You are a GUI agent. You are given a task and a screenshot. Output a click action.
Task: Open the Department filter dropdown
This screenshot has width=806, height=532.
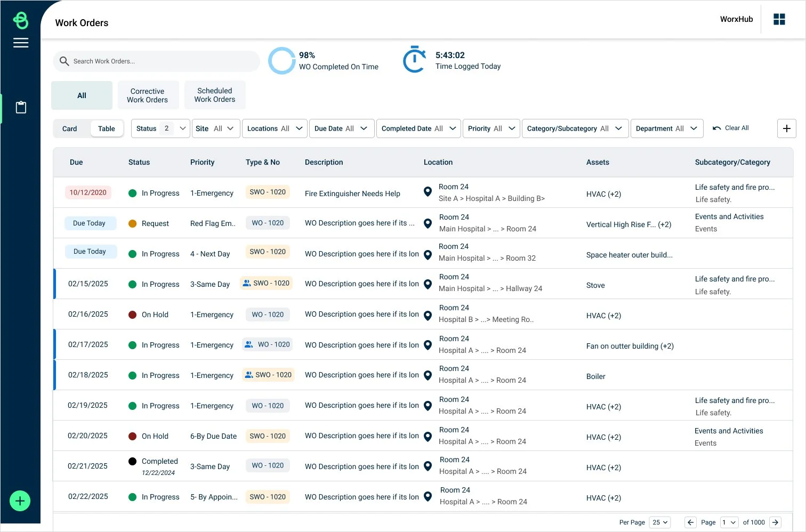click(x=667, y=128)
